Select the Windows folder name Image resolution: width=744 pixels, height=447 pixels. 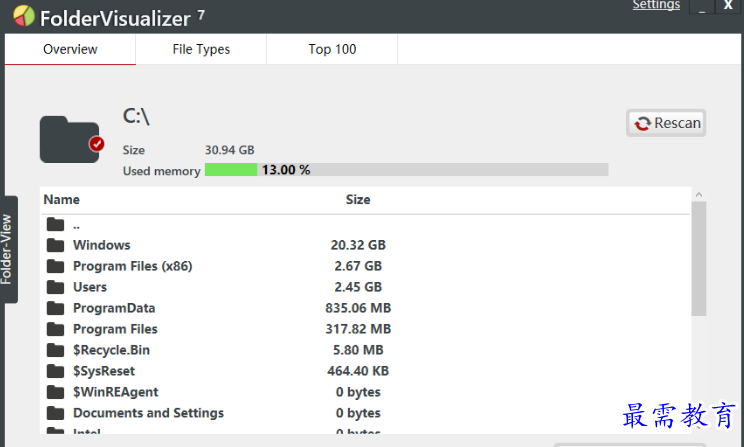coord(102,245)
